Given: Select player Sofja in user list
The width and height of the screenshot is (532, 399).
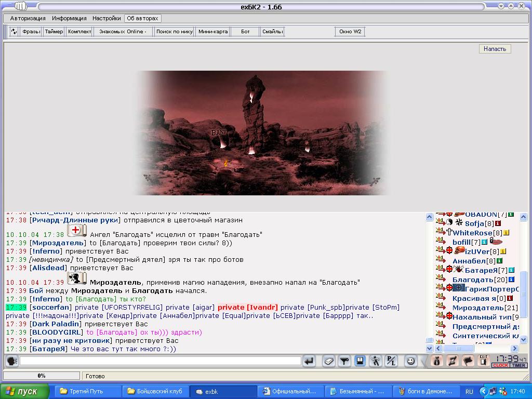Looking at the screenshot, I should 474,223.
